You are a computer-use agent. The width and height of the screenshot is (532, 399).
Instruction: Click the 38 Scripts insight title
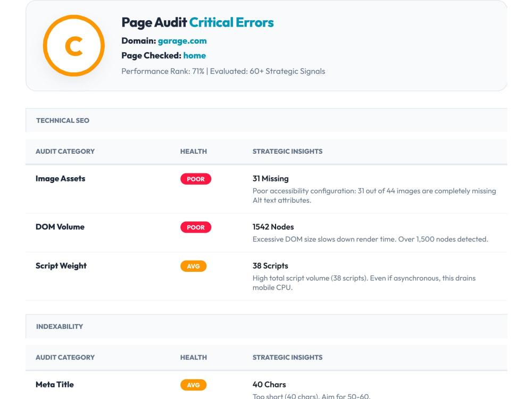[x=270, y=265]
